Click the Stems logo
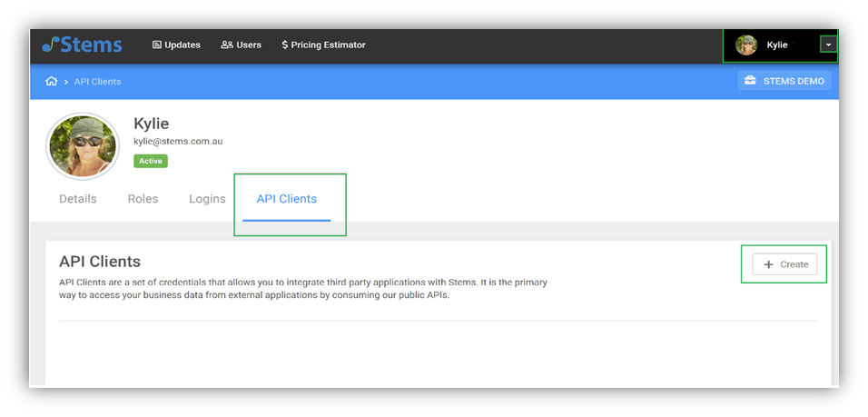The width and height of the screenshot is (868, 417). pyautogui.click(x=82, y=45)
